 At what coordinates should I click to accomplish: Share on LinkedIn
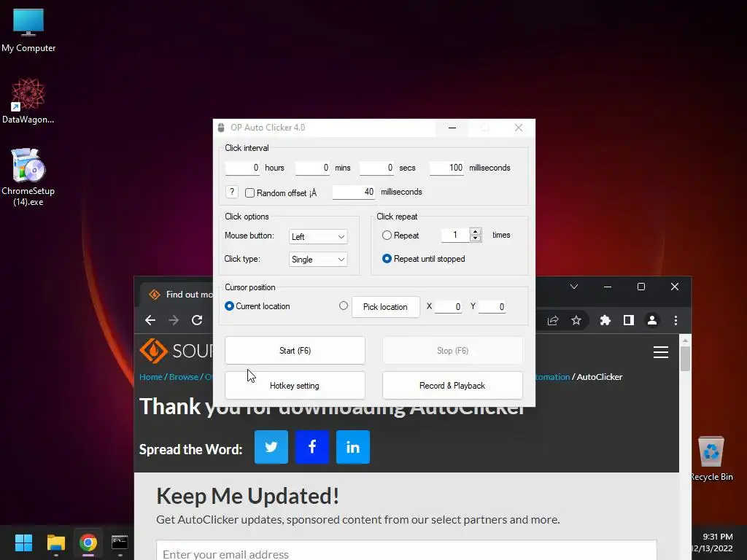[352, 447]
